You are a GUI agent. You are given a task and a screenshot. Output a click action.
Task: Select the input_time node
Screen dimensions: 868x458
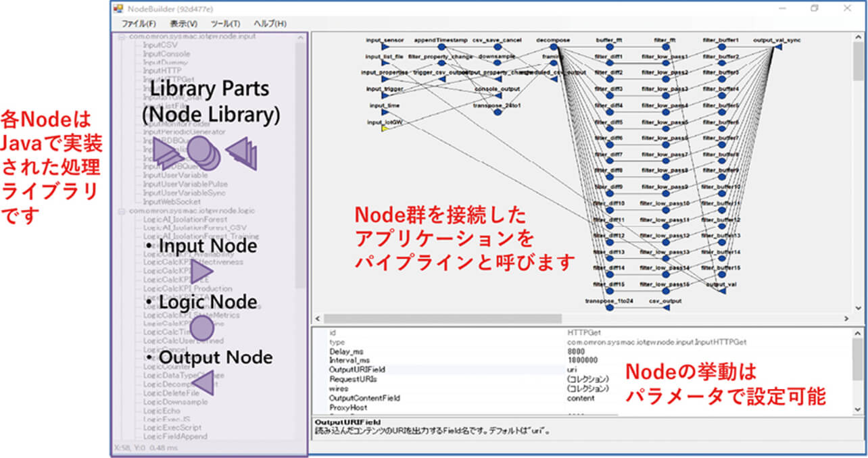click(x=383, y=111)
